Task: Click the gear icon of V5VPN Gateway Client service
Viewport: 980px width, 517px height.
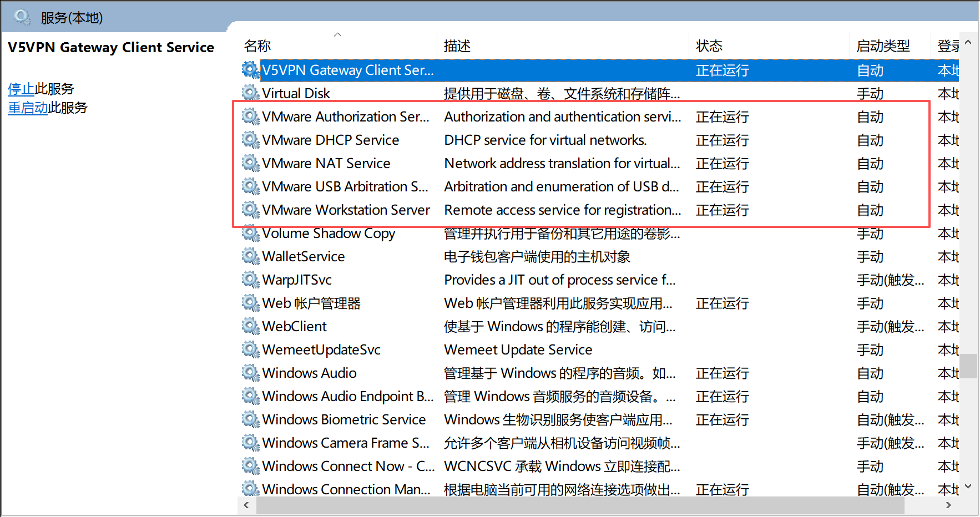Action: pyautogui.click(x=250, y=70)
